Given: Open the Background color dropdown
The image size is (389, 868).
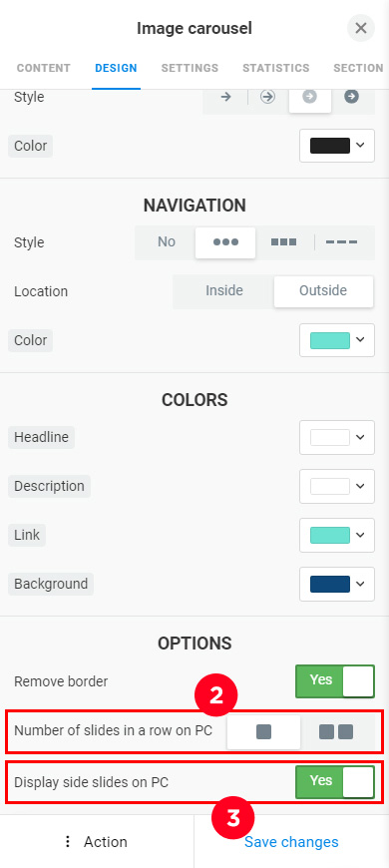Looking at the screenshot, I should click(x=337, y=584).
